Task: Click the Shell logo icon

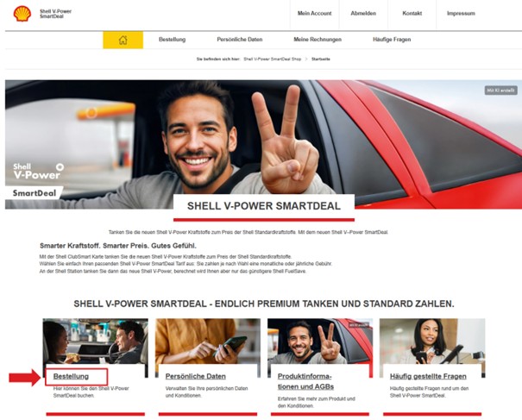Action: coord(22,14)
